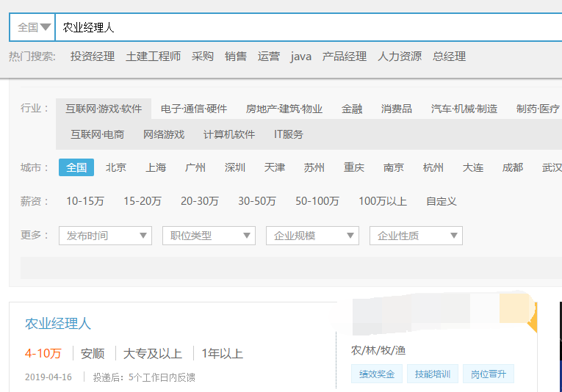This screenshot has height=392, width=562.
Task: Click hot search term 产品经理
Action: 344,57
